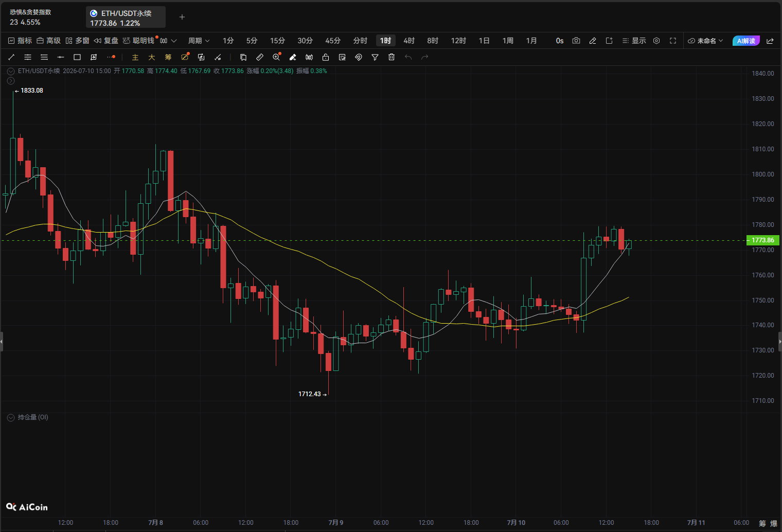Expand the 周期 period dropdown

(x=199, y=41)
